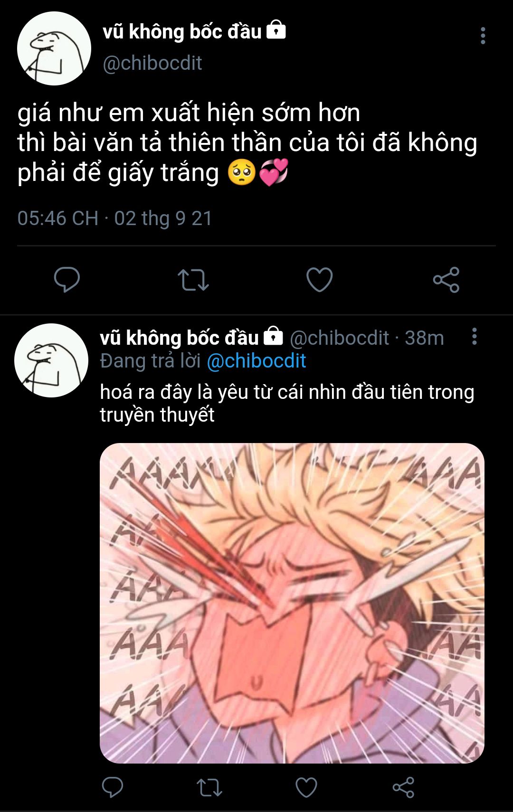Image resolution: width=513 pixels, height=812 pixels.
Task: Share the reply tweet with image
Action: point(403,787)
